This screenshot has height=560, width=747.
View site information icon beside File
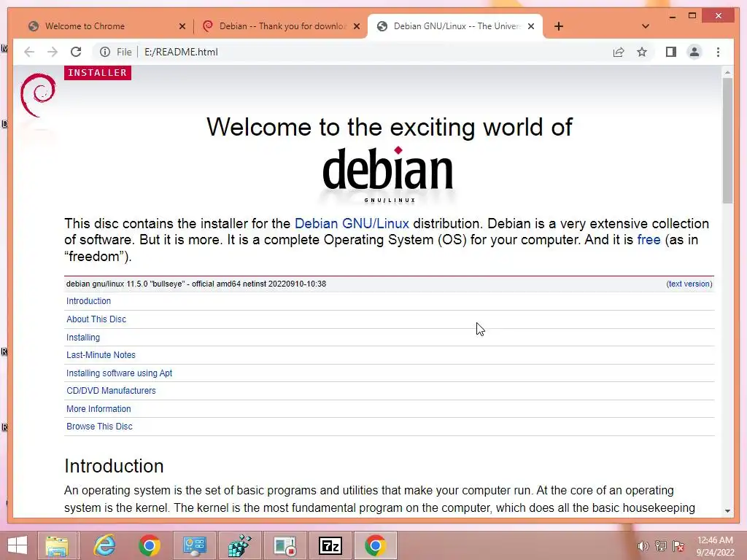pos(105,52)
